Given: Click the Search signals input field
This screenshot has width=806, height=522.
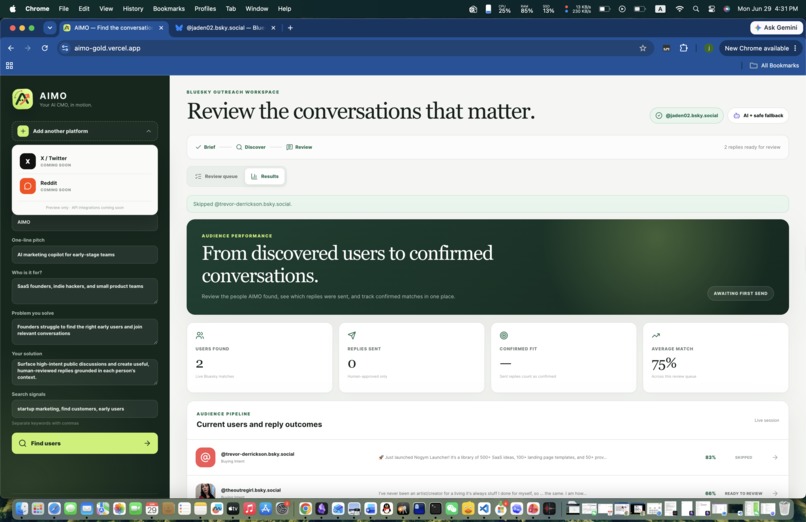Looking at the screenshot, I should pyautogui.click(x=85, y=409).
